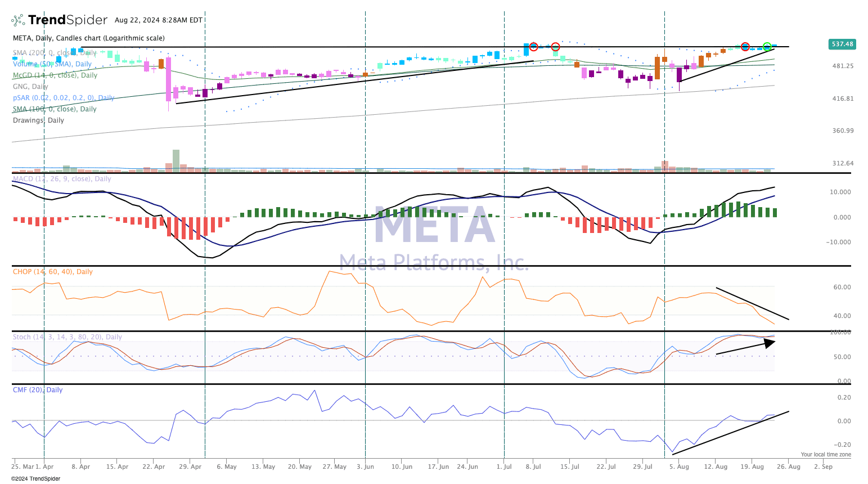This screenshot has height=484, width=868.
Task: Click the 26. Aug date axis label
Action: (x=789, y=467)
